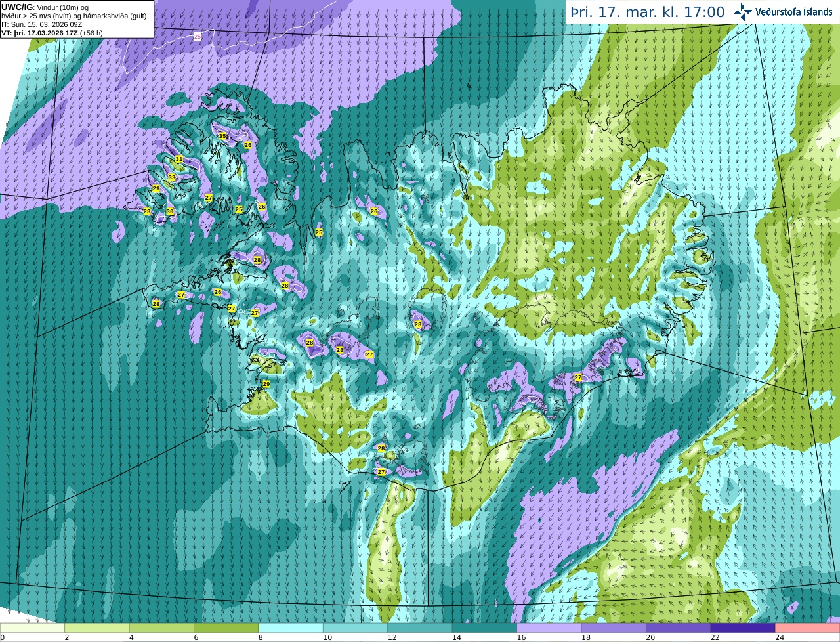
Task: Click the 'IT: Sun. 15. 03. 2026 09Z' line
Action: 41,24
